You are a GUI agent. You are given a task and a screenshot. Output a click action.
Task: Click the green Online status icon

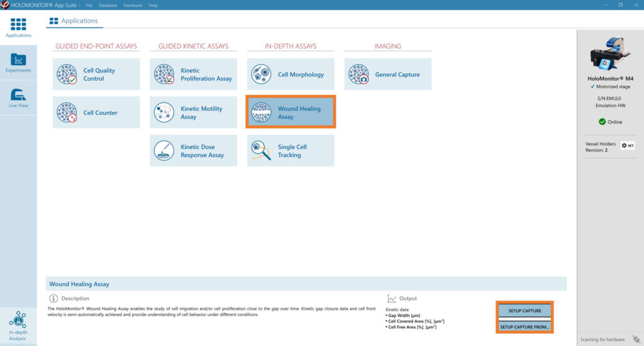coord(602,121)
